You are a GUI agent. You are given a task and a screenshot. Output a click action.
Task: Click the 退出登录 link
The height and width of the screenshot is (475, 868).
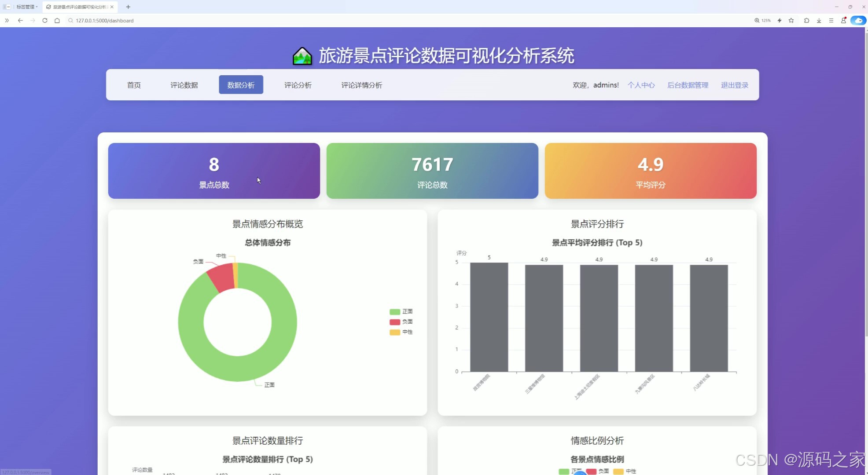click(x=734, y=85)
